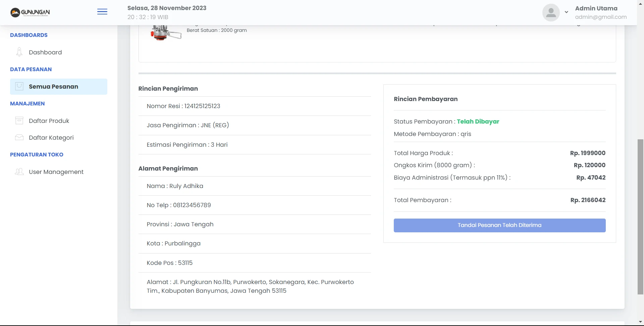Viewport: 644px width, 326px height.
Task: Click the User Management people icon
Action: click(19, 172)
